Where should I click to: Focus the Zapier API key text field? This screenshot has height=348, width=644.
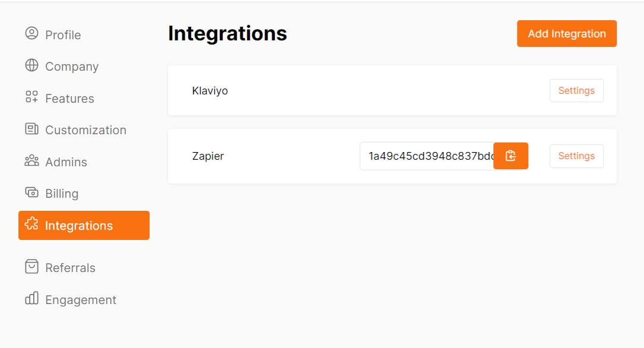[x=427, y=156]
